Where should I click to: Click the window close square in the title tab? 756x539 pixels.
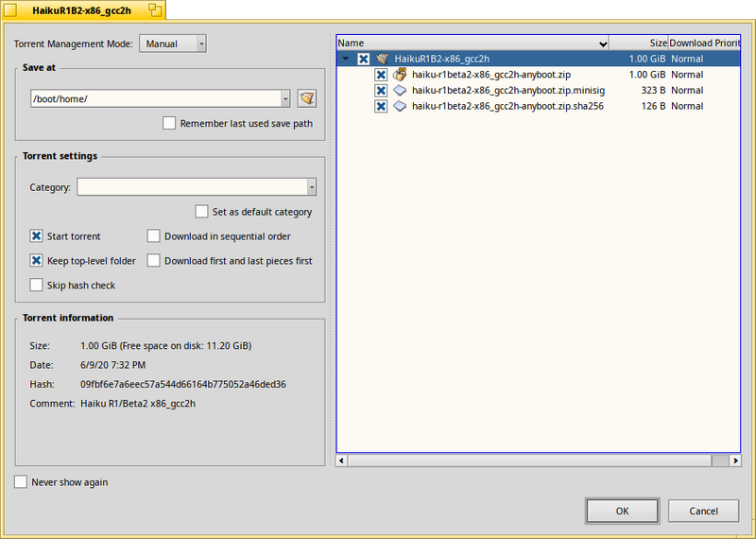[10, 10]
